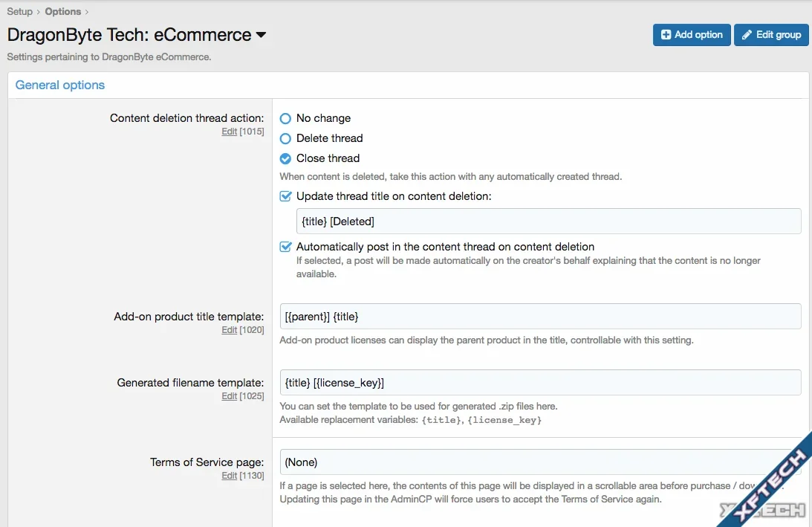Go to Setup in the breadcrumb

(19, 11)
